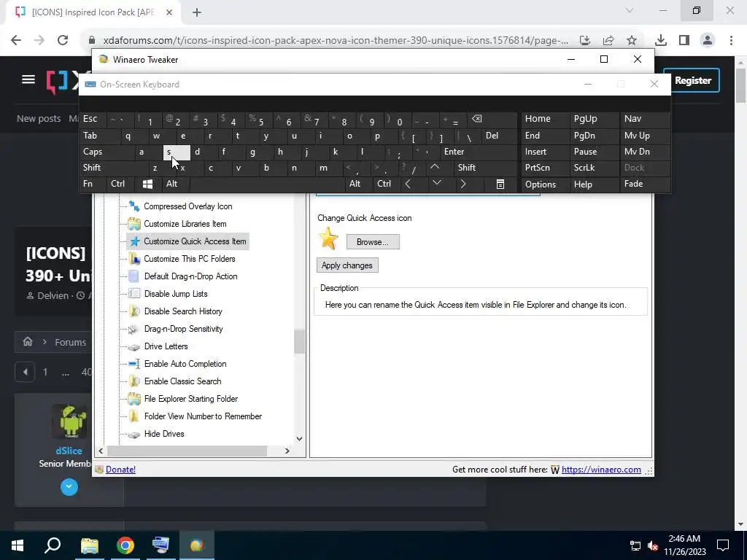Click the large Quick Access star icon preview

point(328,238)
